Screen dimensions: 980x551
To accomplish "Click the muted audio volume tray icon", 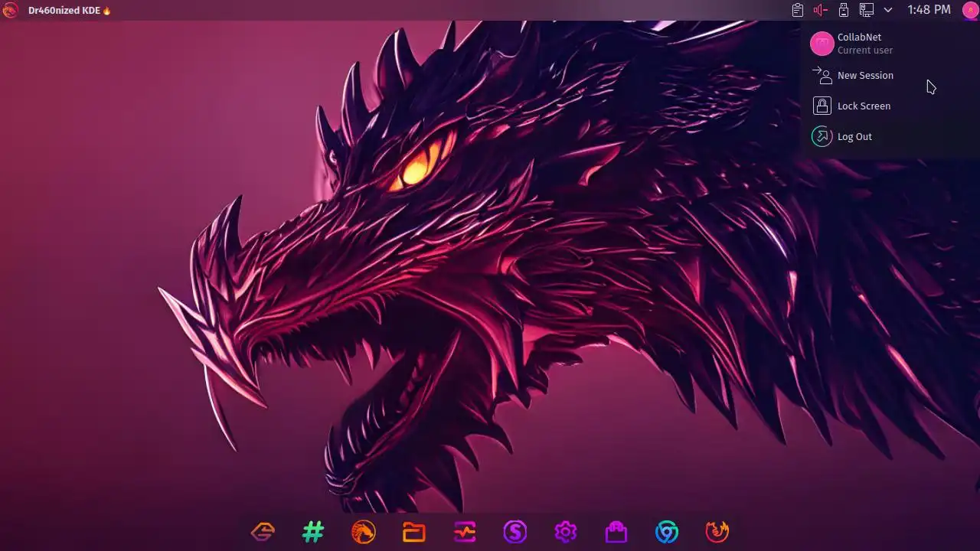I will [821, 10].
